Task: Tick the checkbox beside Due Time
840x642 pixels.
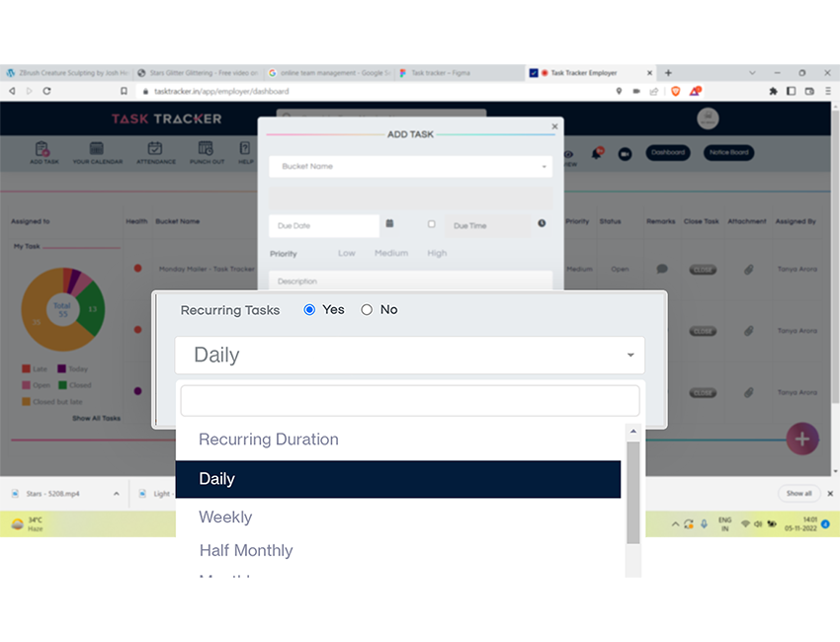Action: pos(431,224)
